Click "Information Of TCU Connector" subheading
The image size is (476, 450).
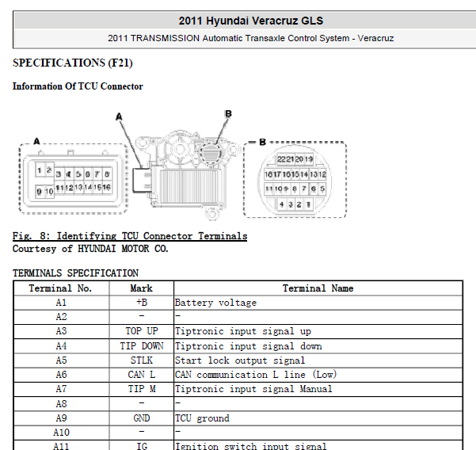[78, 86]
